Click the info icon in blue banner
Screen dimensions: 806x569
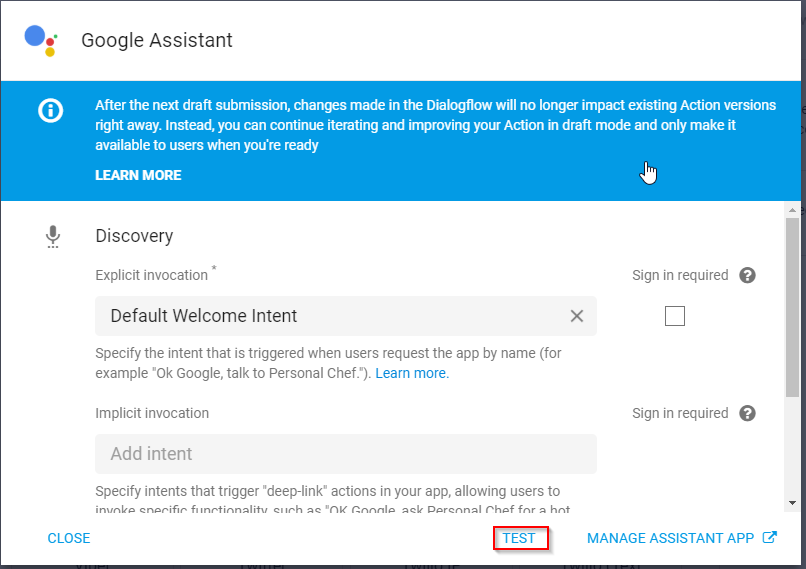click(x=50, y=111)
